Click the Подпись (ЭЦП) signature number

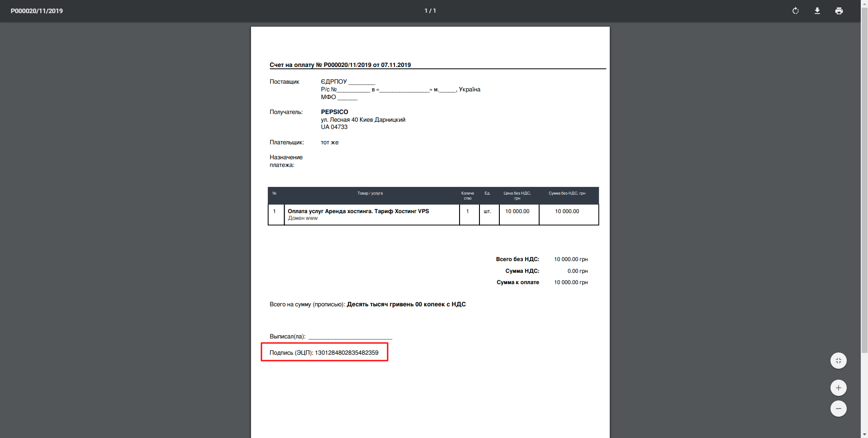click(x=346, y=353)
